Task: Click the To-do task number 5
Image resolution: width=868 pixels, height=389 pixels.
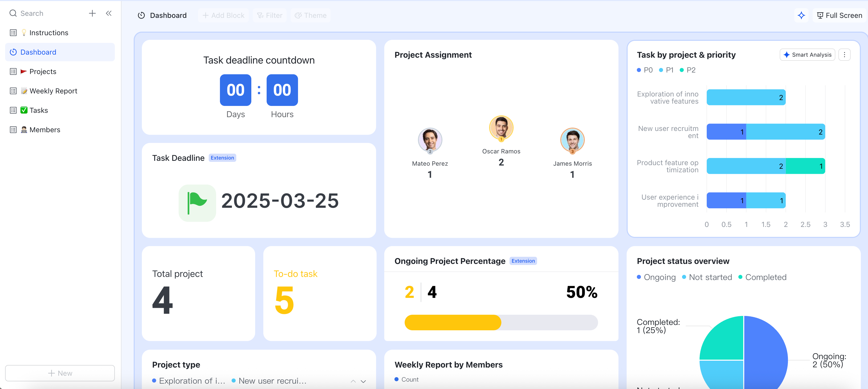Action: [284, 300]
